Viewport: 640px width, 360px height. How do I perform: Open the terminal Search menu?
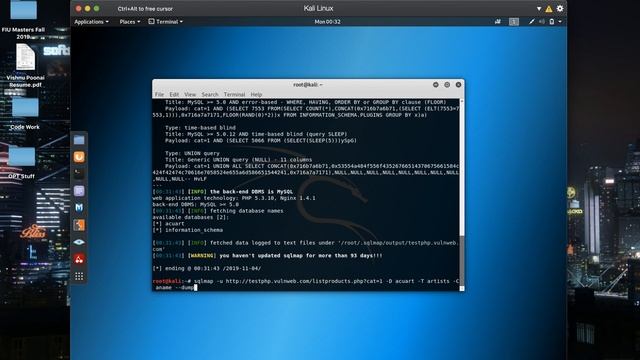210,94
